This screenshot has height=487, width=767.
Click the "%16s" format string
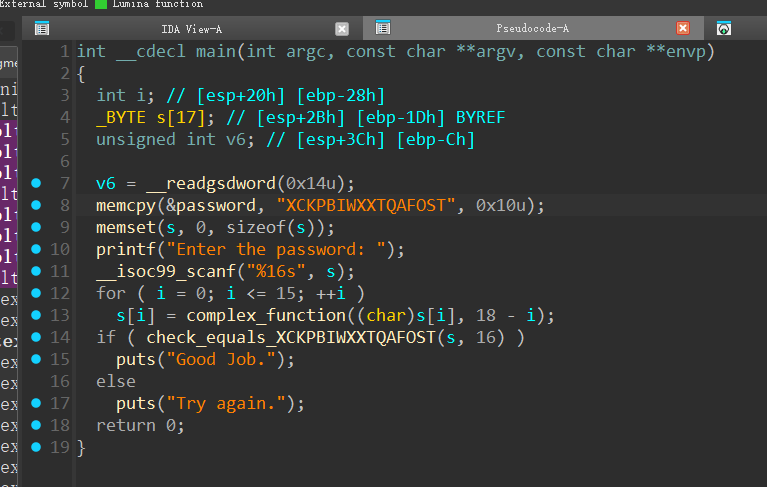click(276, 271)
